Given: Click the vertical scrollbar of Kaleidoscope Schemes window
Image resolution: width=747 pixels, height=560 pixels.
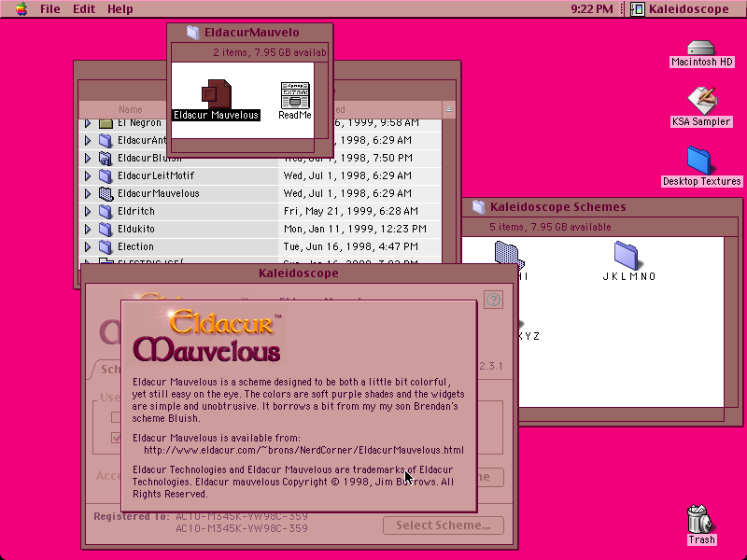Looking at the screenshot, I should pos(730,322).
